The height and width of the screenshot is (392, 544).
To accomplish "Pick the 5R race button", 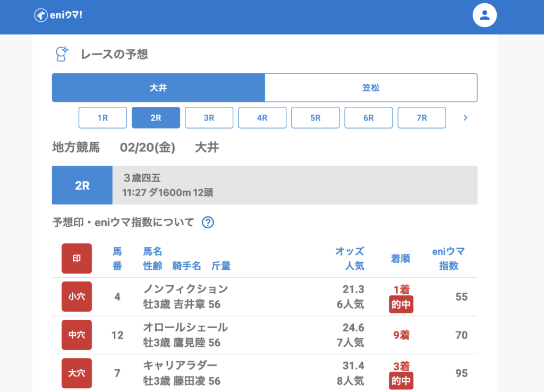I will [x=315, y=118].
